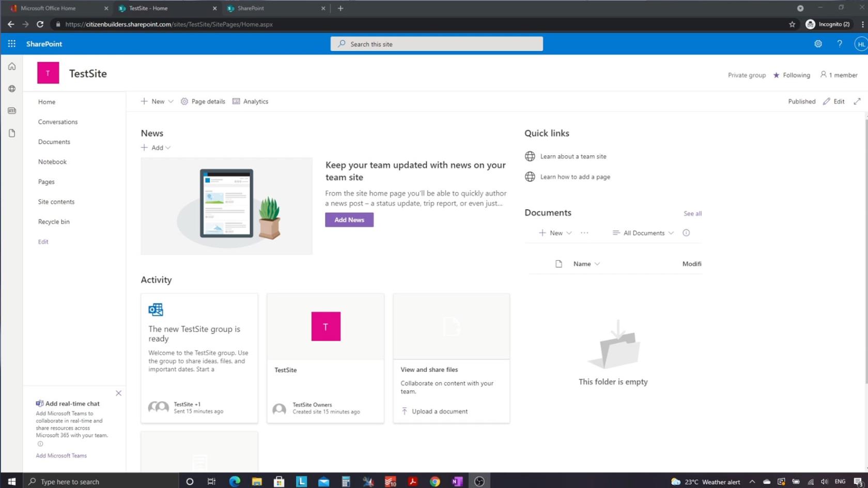868x488 pixels.
Task: Open the 1 member people icon
Action: point(824,75)
